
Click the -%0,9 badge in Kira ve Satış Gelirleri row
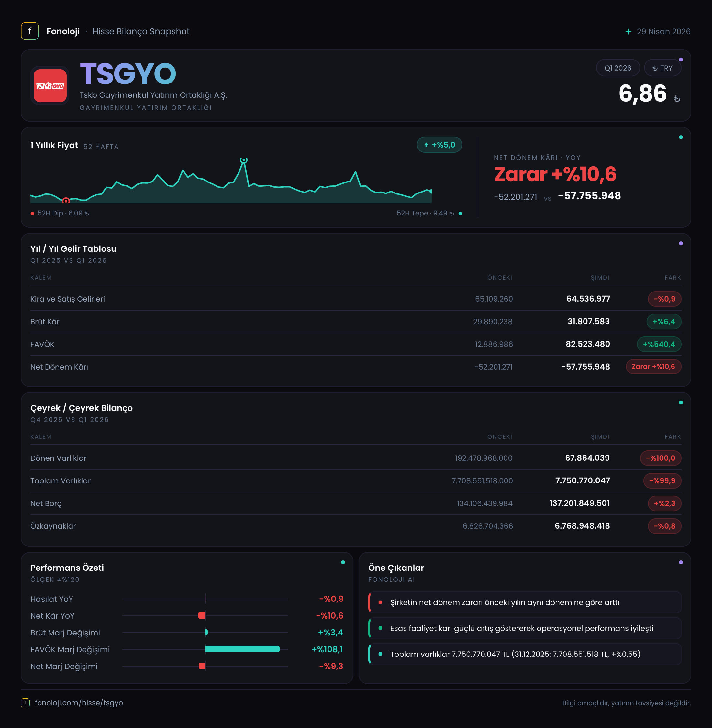click(x=664, y=299)
